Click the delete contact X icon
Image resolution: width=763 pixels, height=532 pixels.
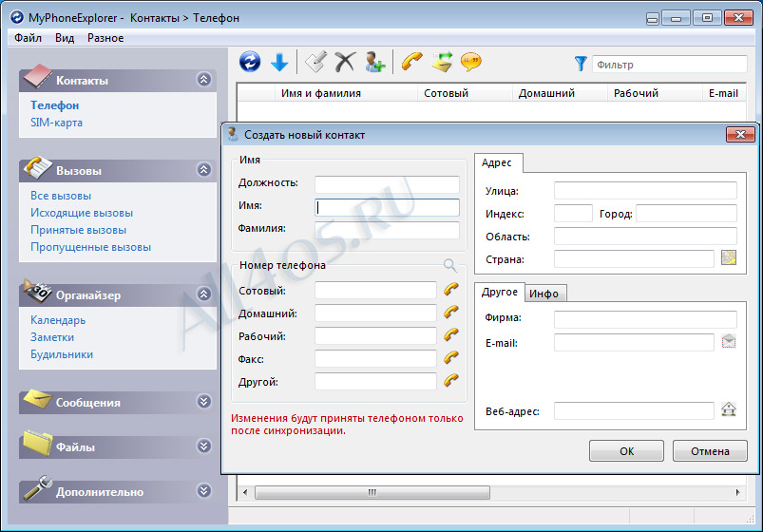click(345, 63)
